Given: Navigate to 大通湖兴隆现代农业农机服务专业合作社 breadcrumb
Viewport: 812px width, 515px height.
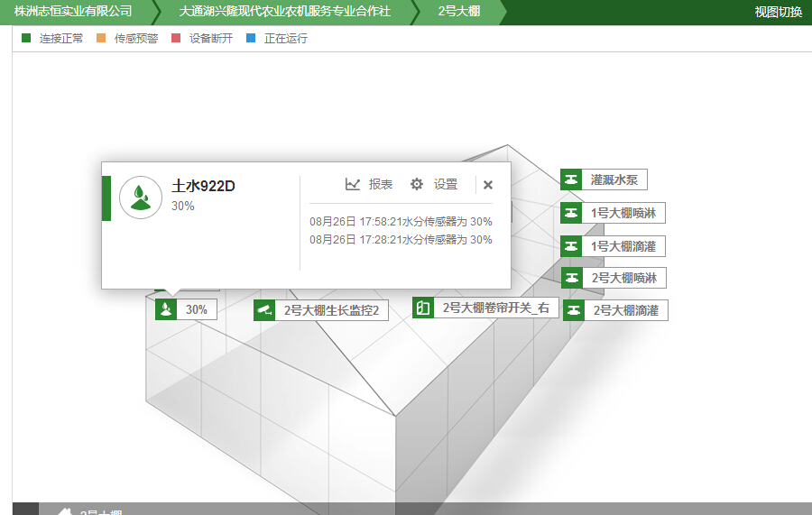Looking at the screenshot, I should pyautogui.click(x=285, y=12).
